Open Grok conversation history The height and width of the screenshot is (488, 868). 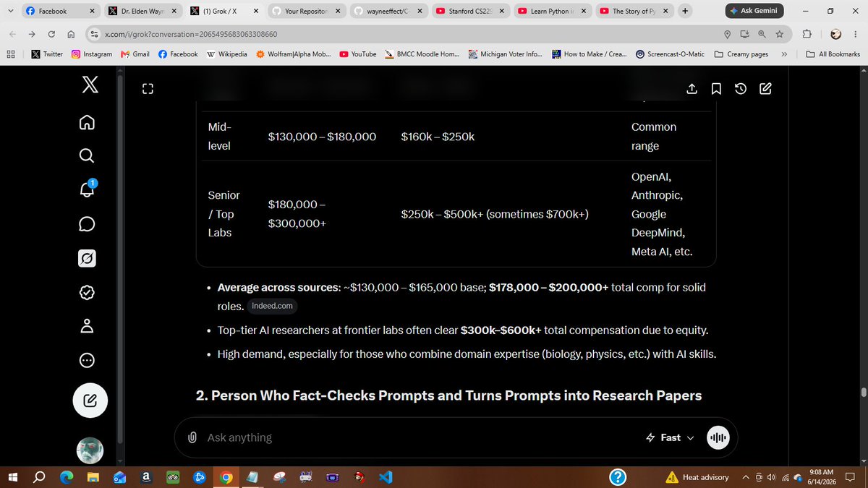click(x=741, y=89)
